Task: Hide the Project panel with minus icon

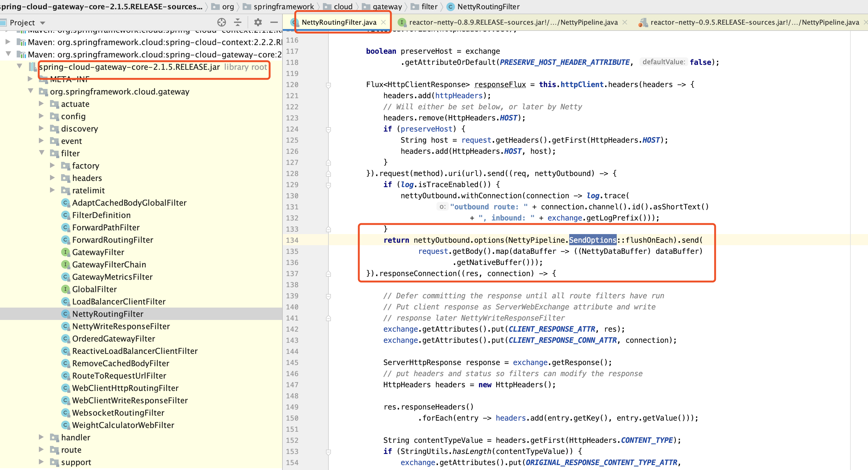Action: tap(274, 22)
